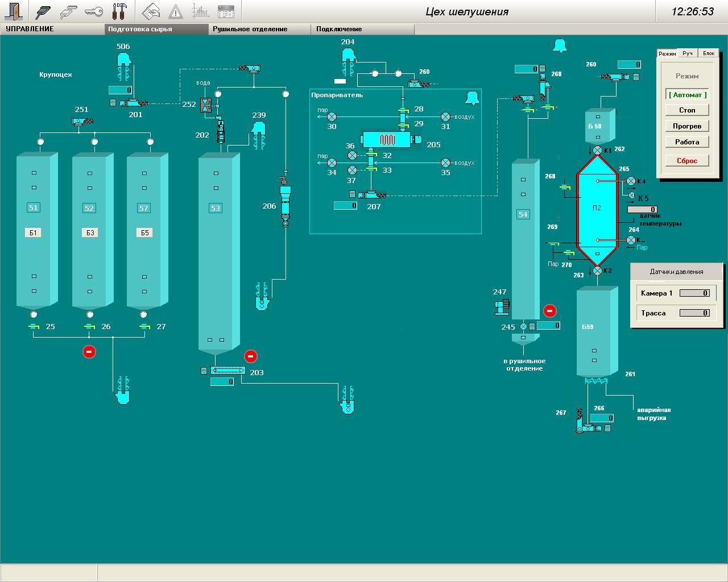Click the warning triangle alarms icon
728x582 pixels.
[176, 11]
